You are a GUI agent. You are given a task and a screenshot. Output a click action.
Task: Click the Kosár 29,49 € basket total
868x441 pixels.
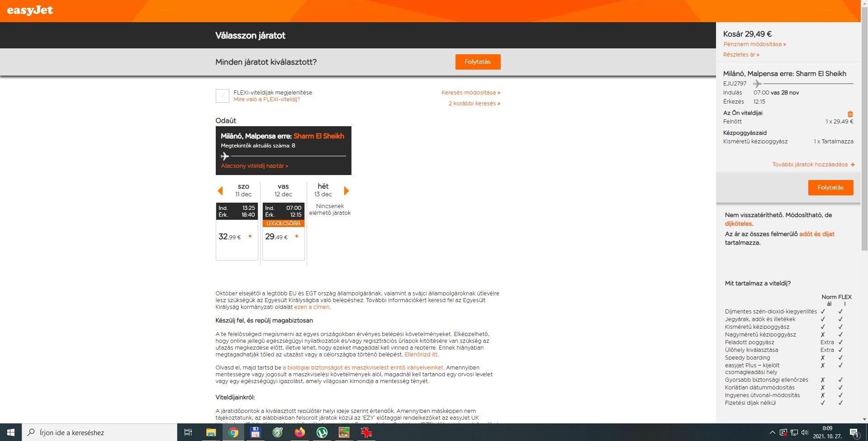tap(747, 34)
